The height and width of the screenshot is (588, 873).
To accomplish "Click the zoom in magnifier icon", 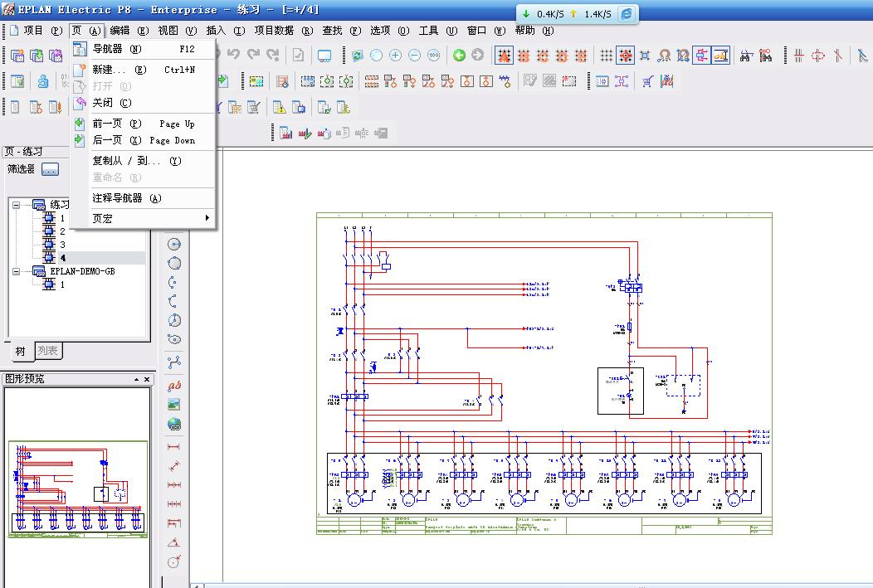I will tap(395, 56).
